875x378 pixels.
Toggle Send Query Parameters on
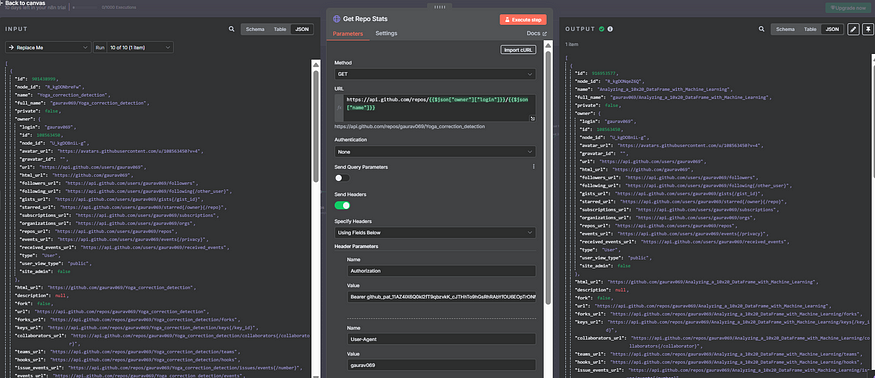(342, 178)
